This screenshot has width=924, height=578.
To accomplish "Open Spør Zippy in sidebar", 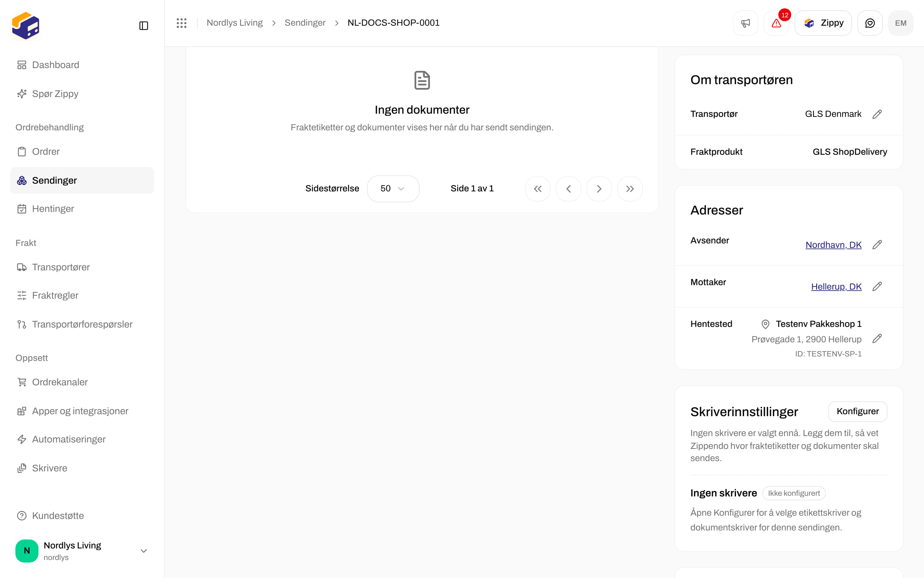I will tap(82, 94).
